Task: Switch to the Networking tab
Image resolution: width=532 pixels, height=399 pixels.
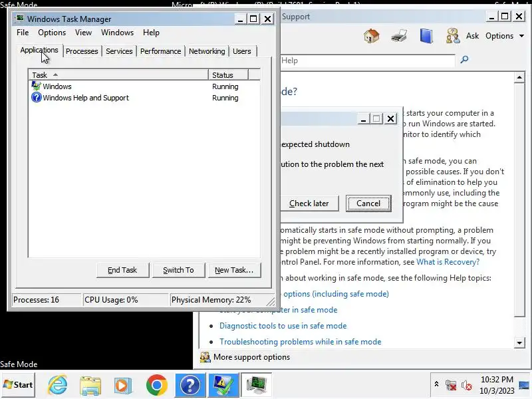Action: point(207,51)
